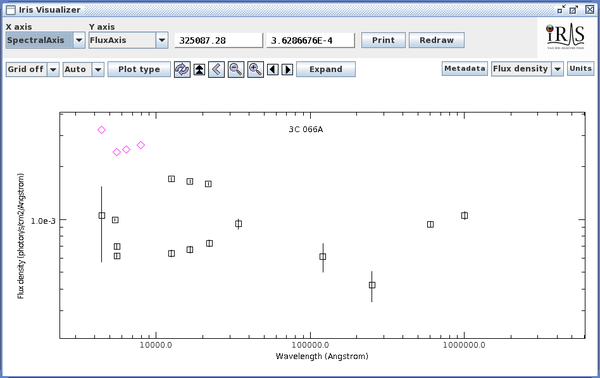600x378 pixels.
Task: Select the SpectralAxis combo box
Action: [45, 40]
